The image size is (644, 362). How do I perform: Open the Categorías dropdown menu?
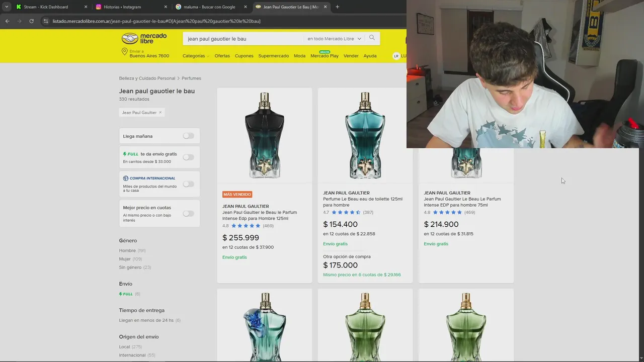pyautogui.click(x=196, y=56)
